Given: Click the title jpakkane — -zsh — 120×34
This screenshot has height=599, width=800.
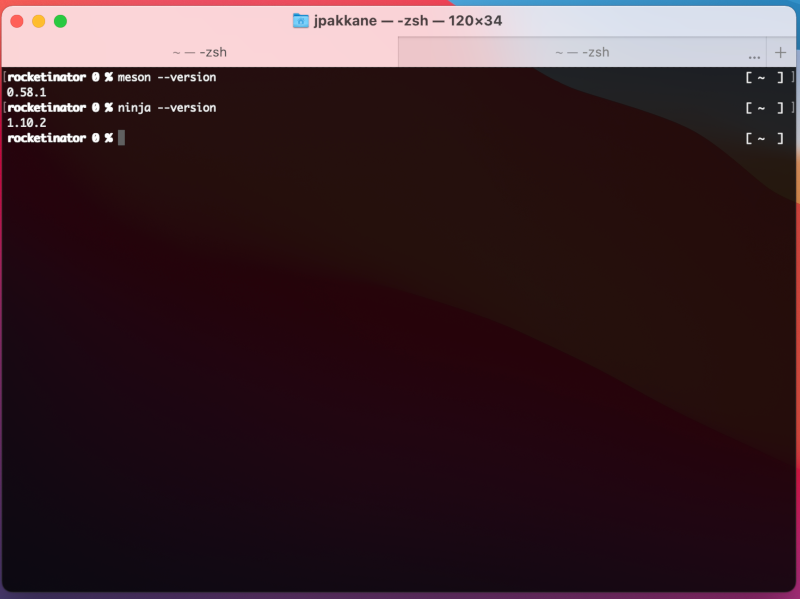Looking at the screenshot, I should click(x=405, y=20).
